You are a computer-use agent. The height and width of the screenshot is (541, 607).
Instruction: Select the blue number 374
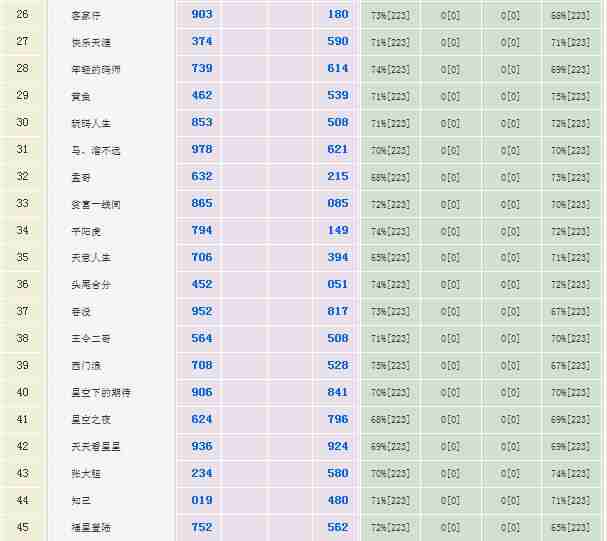click(x=202, y=42)
